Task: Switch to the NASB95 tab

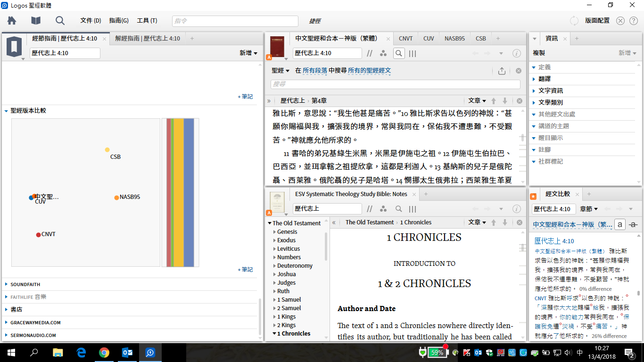Action: pos(454,39)
